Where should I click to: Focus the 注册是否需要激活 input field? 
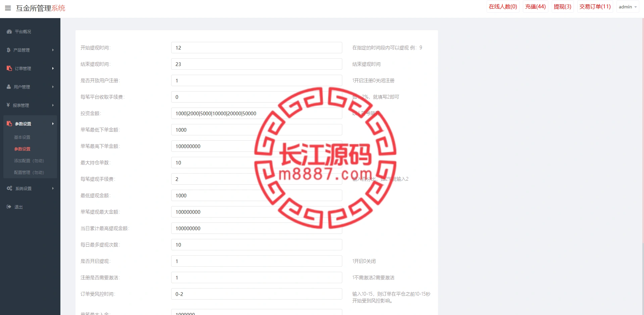pyautogui.click(x=256, y=277)
